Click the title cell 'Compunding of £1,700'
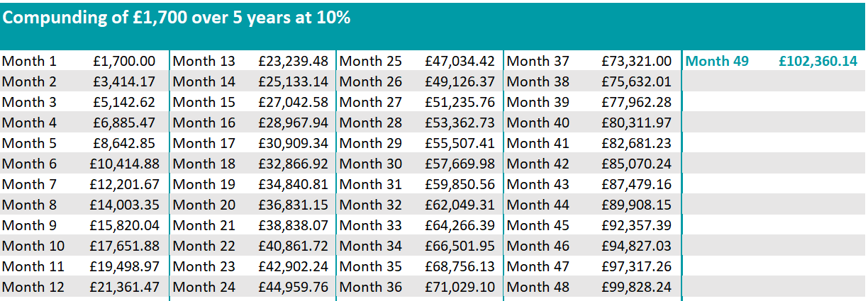This screenshot has height=301, width=868. 177,18
